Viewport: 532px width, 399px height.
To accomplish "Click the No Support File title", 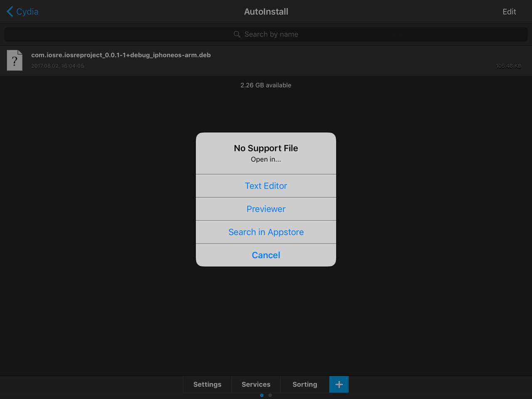I will click(x=266, y=148).
